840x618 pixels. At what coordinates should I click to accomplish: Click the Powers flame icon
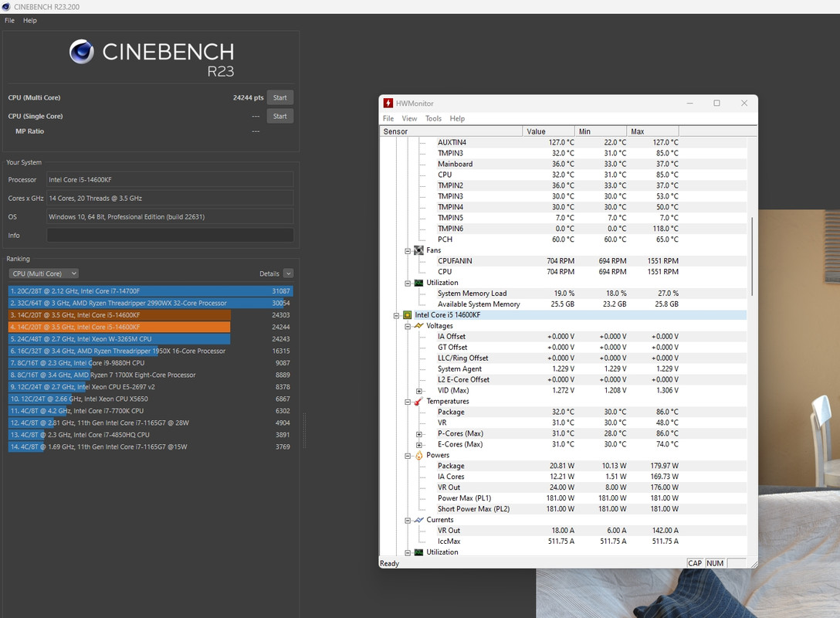[419, 456]
